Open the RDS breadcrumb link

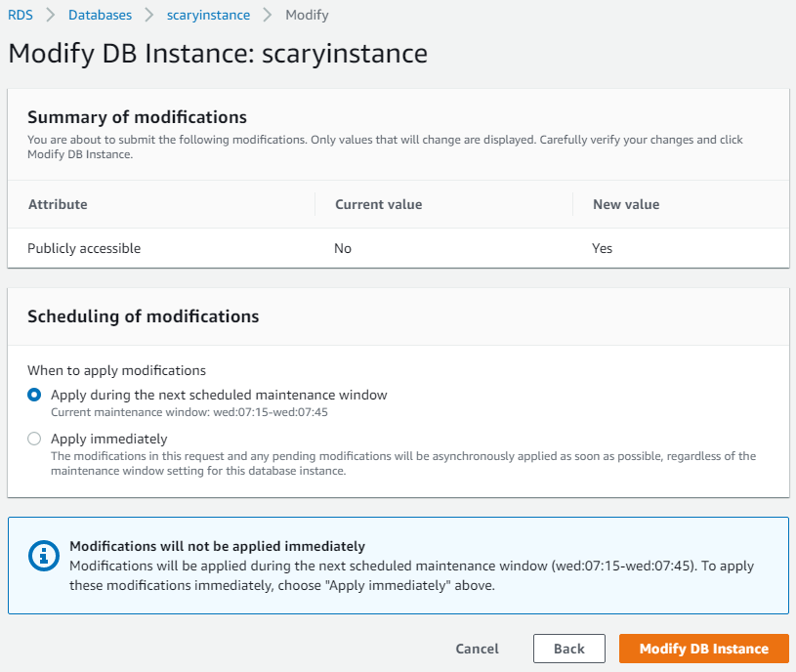click(21, 16)
